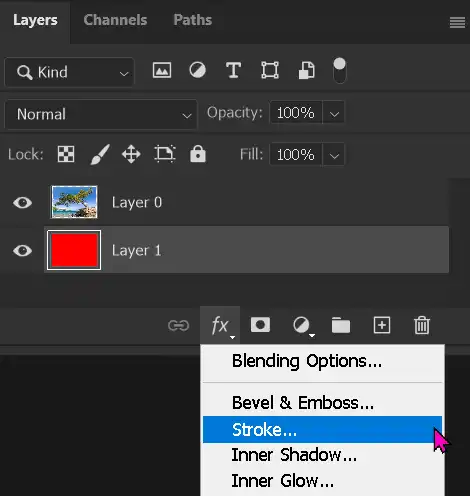Choose Blending Options from fx menu
Viewport: 470px width, 496px height.
click(322, 361)
